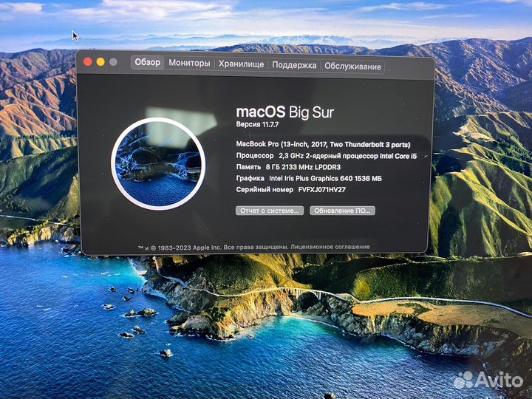Click the macOS Big Sur title
Screen dimensions: 532x399
[285, 112]
